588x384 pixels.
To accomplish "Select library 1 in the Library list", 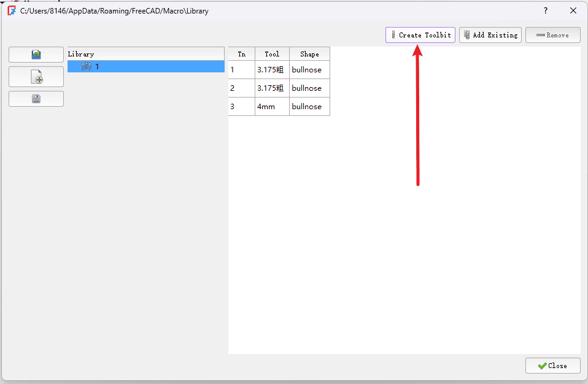I will 97,67.
